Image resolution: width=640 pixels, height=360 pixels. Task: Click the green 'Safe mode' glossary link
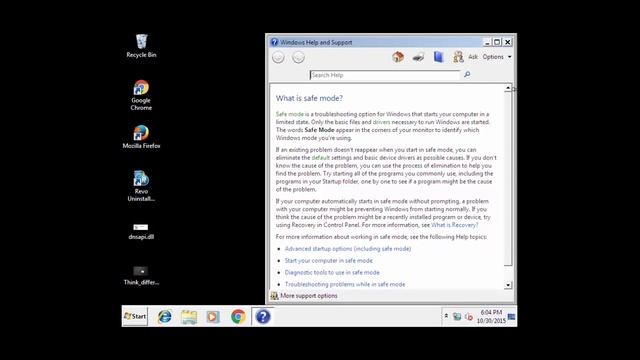pyautogui.click(x=289, y=114)
